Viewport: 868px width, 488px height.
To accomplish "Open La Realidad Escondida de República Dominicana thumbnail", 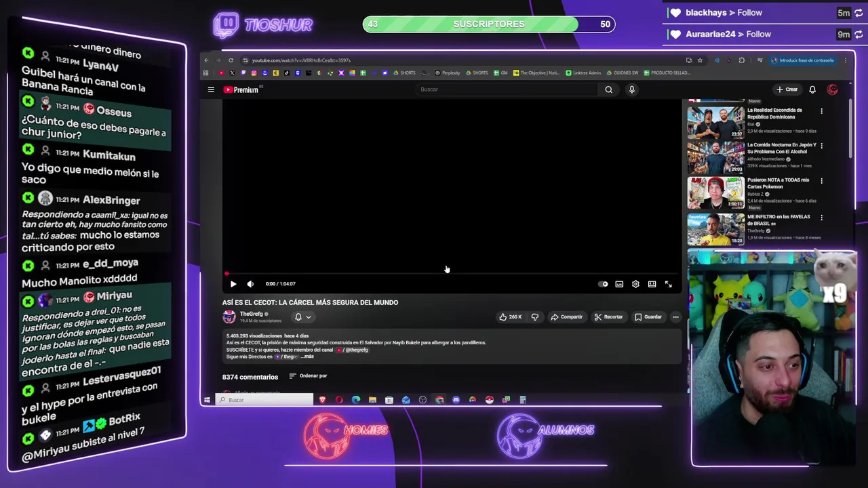I will coord(715,122).
